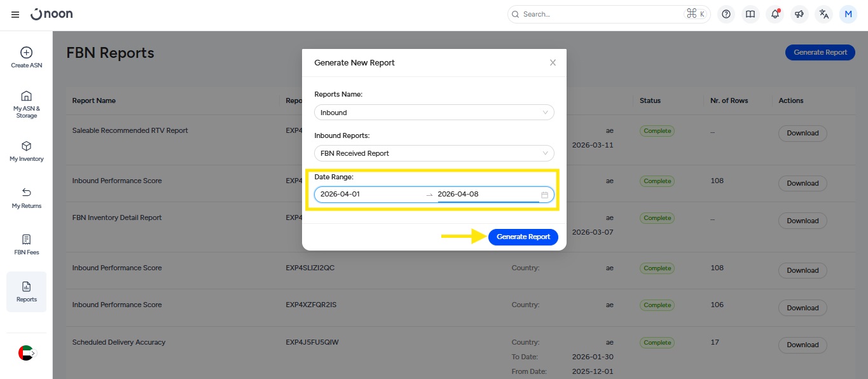Expand the Reports Name dropdown

(x=434, y=113)
